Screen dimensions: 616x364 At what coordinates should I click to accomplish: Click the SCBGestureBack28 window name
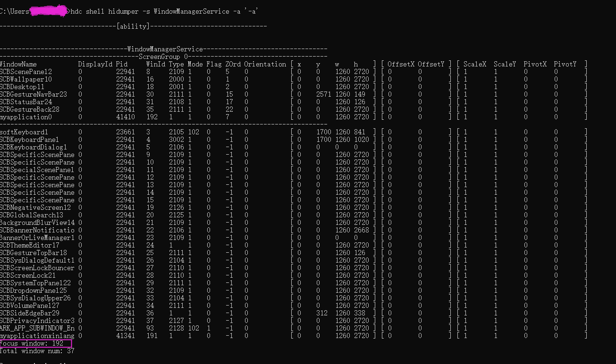click(x=30, y=109)
